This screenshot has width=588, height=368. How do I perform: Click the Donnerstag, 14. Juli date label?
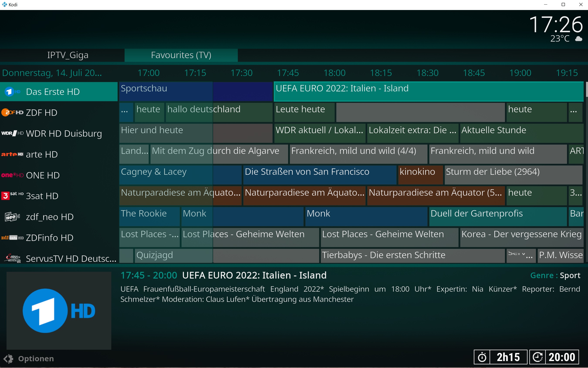(x=52, y=73)
